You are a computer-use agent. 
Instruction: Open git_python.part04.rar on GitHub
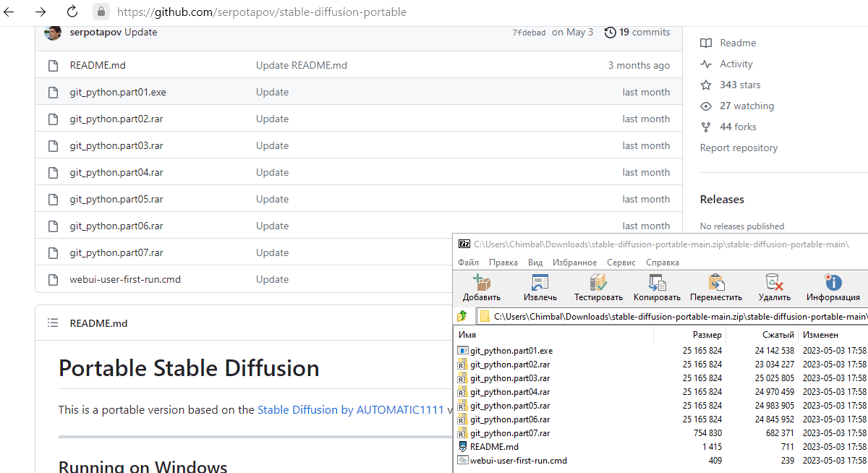(116, 172)
